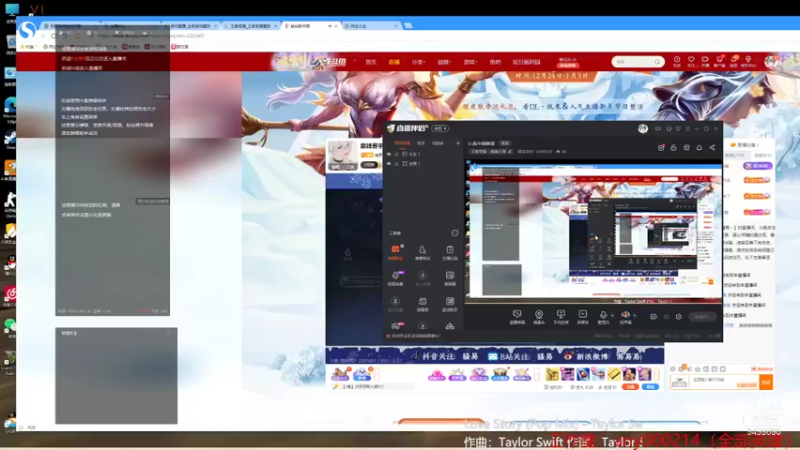Switch to the last browser tab
The height and width of the screenshot is (450, 800).
(x=372, y=26)
